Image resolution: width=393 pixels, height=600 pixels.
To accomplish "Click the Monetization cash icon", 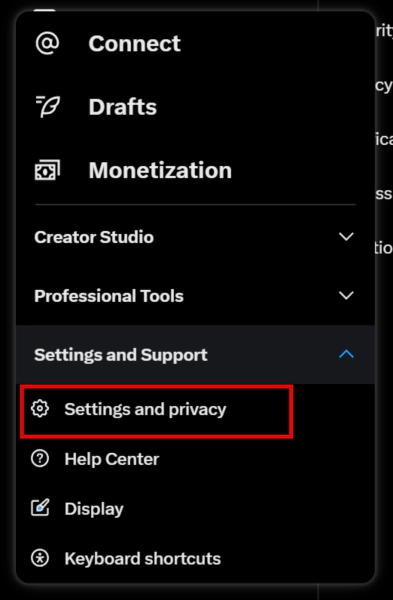I will [47, 170].
